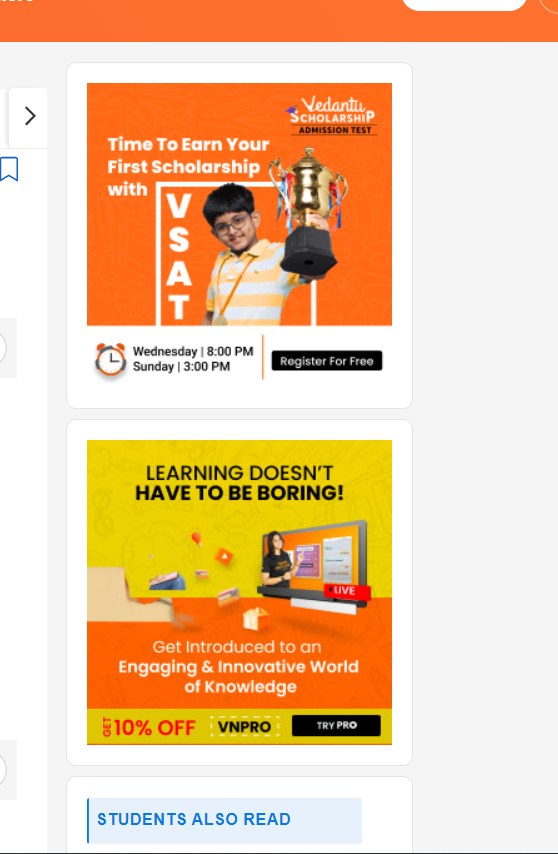Click the white pill button in orange header

[x=464, y=5]
